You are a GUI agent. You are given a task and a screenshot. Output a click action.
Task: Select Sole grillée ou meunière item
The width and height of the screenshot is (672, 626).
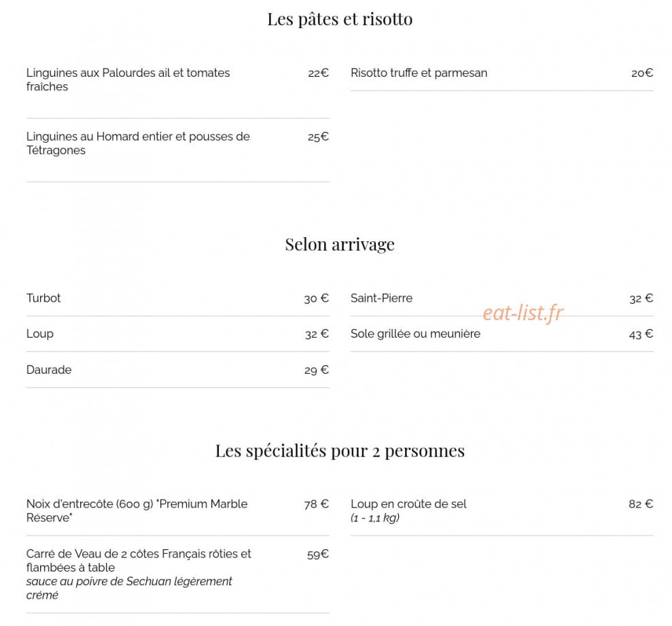[415, 334]
